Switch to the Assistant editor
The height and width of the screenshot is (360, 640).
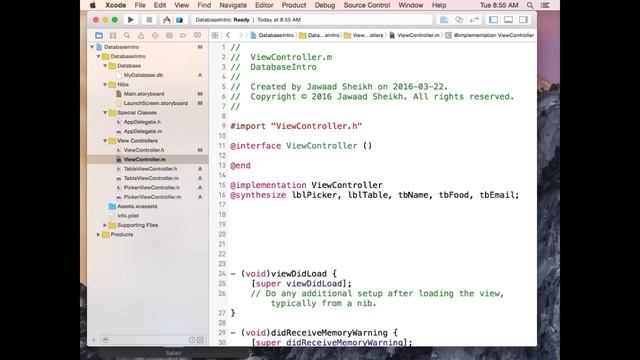coord(459,20)
